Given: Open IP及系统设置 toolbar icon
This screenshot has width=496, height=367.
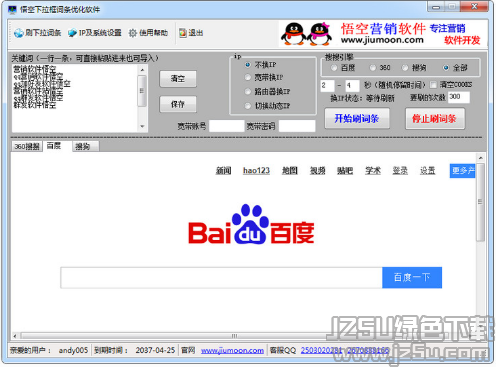Looking at the screenshot, I should click(72, 33).
